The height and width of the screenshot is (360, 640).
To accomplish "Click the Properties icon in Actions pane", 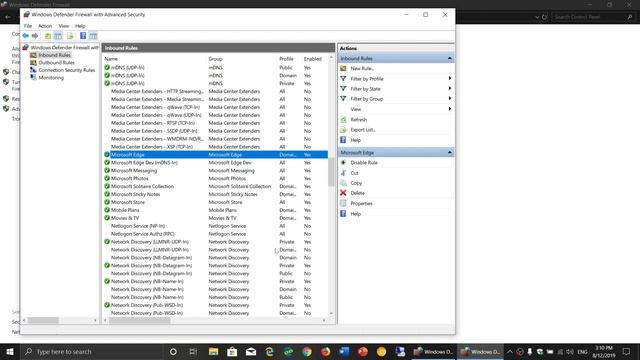I will pos(343,203).
